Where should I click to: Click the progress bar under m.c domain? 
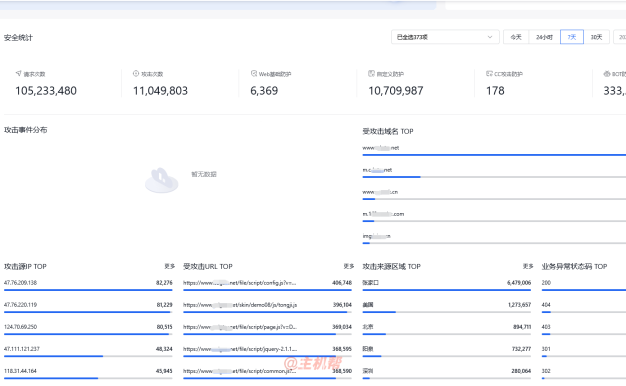(494, 177)
